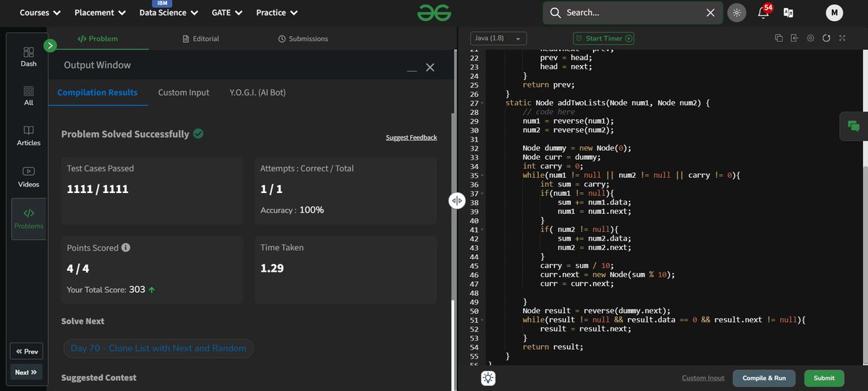The height and width of the screenshot is (391, 868).
Task: Clear the search box with X
Action: [x=710, y=12]
